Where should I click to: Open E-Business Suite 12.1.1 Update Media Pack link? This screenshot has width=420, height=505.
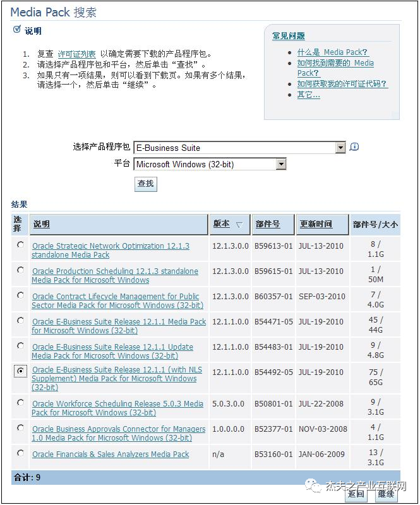(112, 351)
